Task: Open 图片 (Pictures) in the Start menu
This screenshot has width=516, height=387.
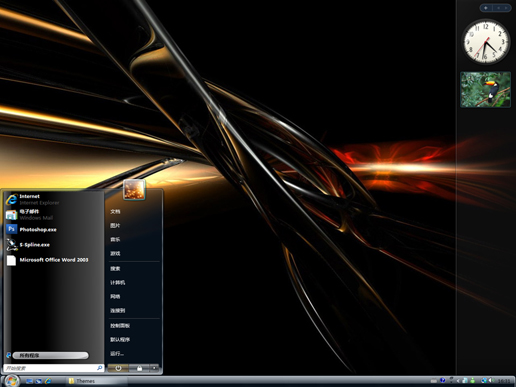Action: pyautogui.click(x=115, y=226)
